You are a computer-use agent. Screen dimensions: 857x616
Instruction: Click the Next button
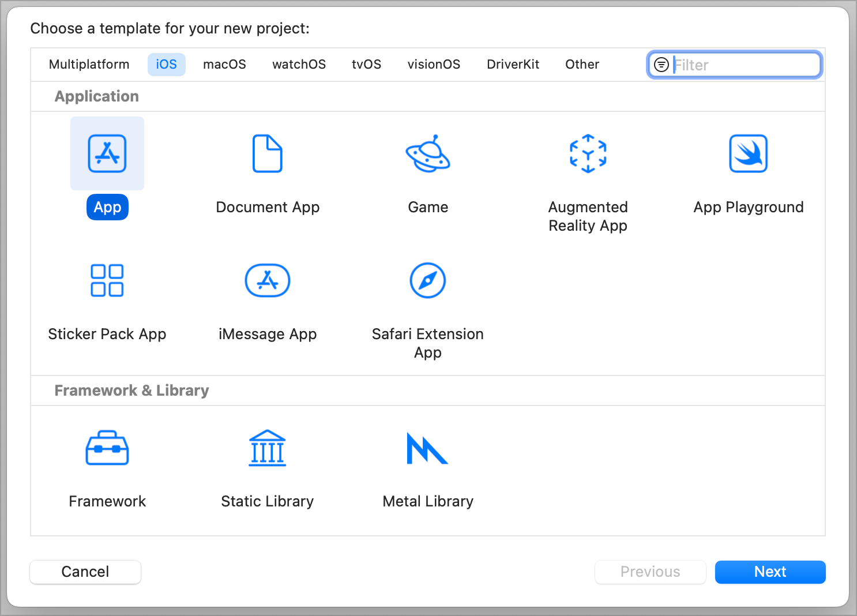pos(770,572)
